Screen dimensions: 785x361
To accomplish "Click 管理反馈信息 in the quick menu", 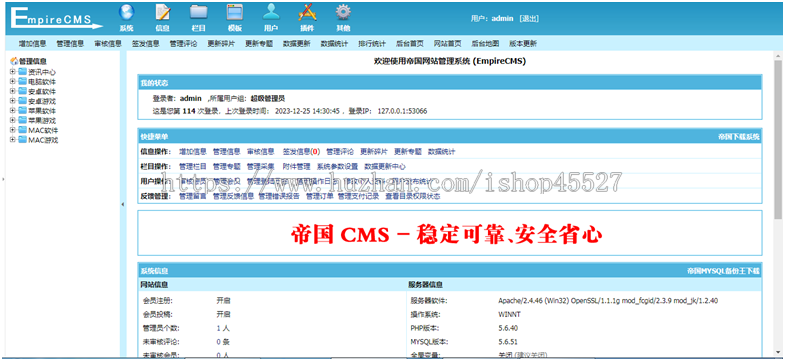I will coord(233,196).
